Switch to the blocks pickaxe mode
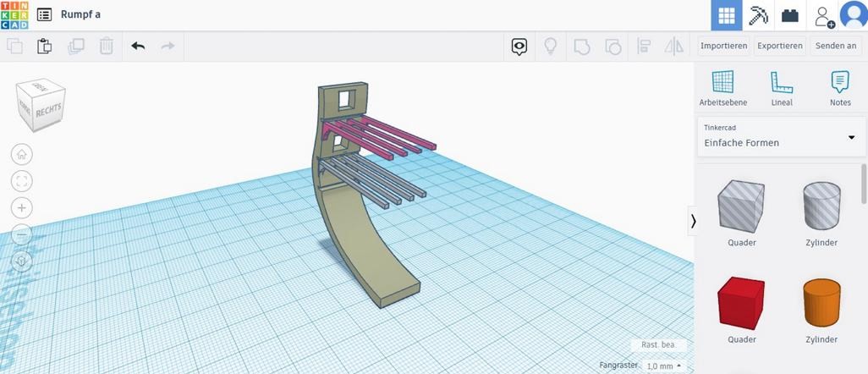The image size is (868, 374). pos(758,15)
